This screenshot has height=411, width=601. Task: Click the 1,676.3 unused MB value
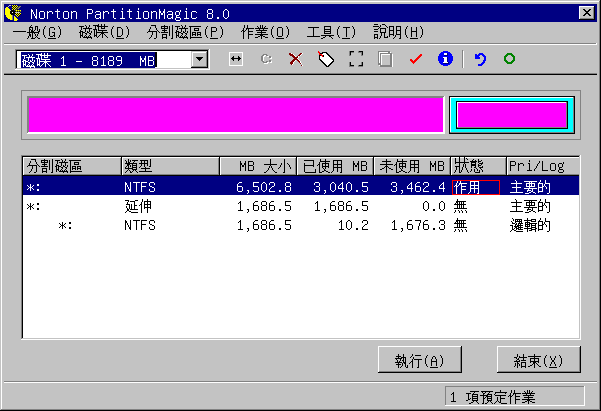tap(418, 225)
